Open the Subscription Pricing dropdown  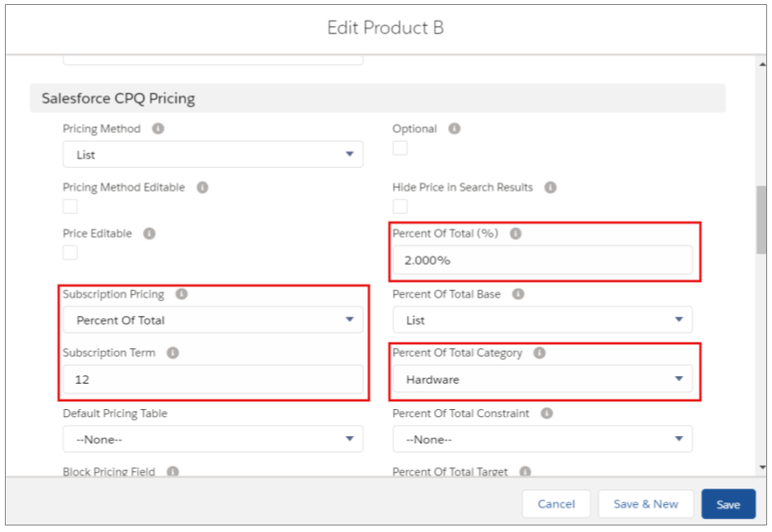[x=212, y=320]
